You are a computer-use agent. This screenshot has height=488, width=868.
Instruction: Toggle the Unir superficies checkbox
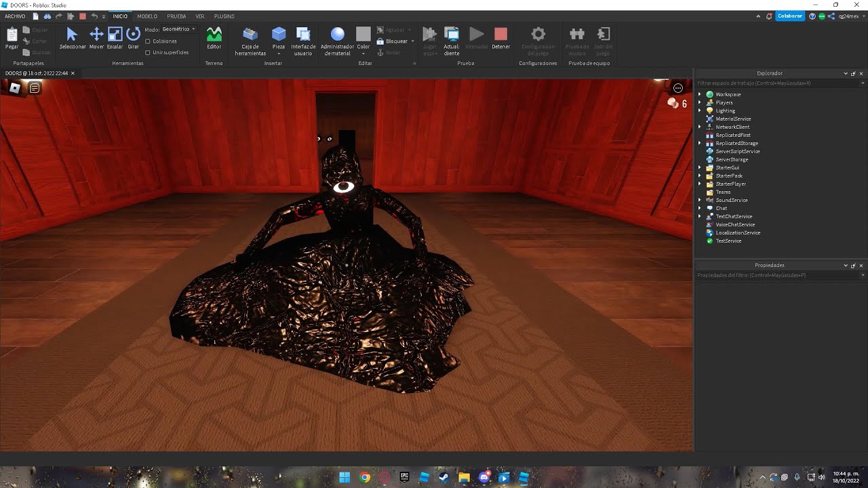point(148,52)
